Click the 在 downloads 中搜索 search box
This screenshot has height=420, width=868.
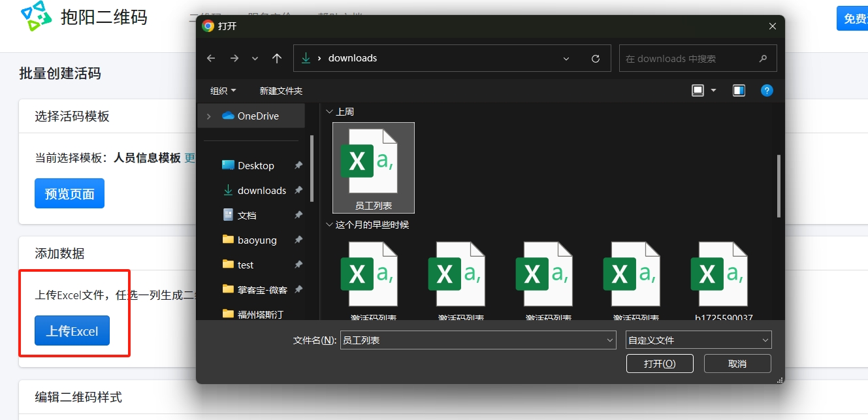tap(691, 58)
